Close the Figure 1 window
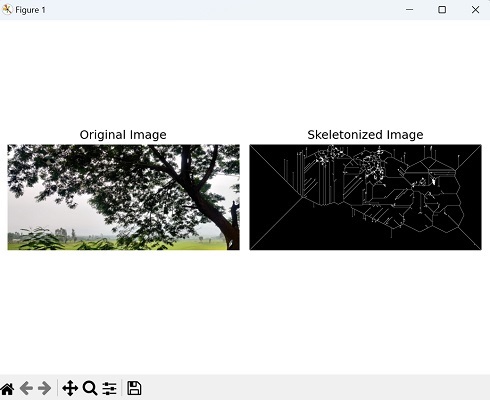Image resolution: width=490 pixels, height=400 pixels. click(x=475, y=10)
